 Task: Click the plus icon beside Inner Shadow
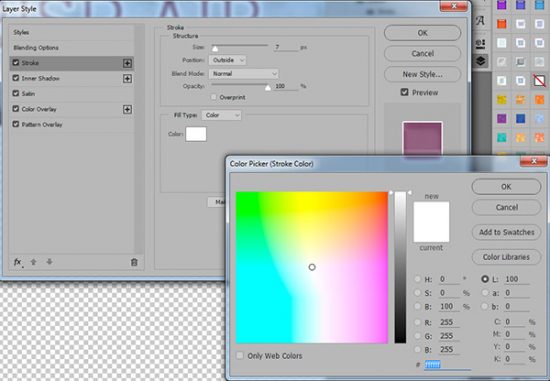point(127,79)
